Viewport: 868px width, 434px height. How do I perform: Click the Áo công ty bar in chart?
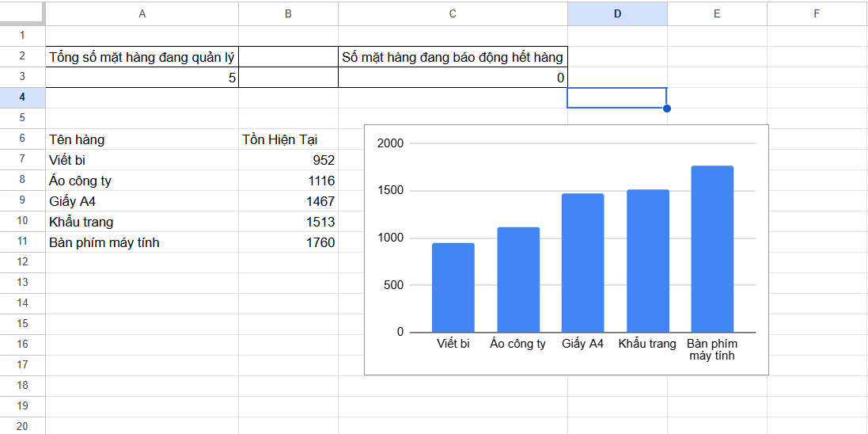click(x=518, y=280)
